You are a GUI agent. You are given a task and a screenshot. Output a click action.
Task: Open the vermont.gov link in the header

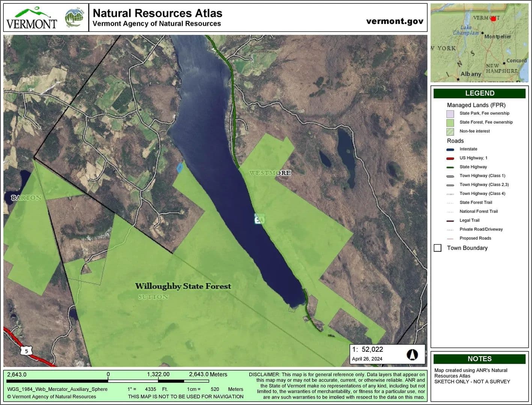pos(395,21)
